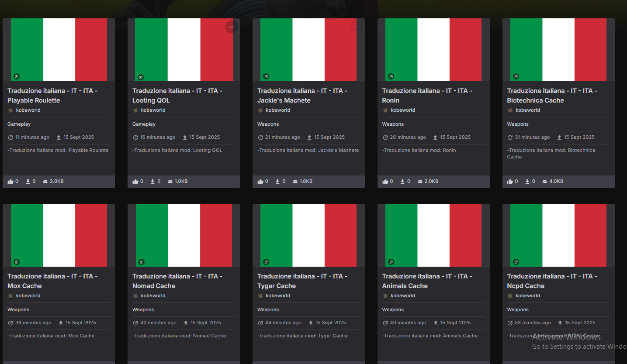Click the Italian flag thumbnail for Jackie's Machete
The width and height of the screenshot is (627, 364).
point(308,50)
